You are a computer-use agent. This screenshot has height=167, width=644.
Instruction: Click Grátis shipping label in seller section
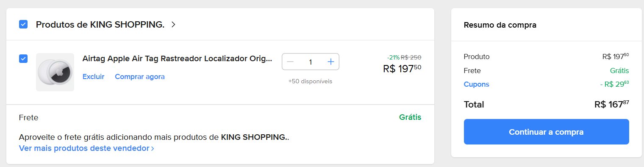[x=410, y=117]
